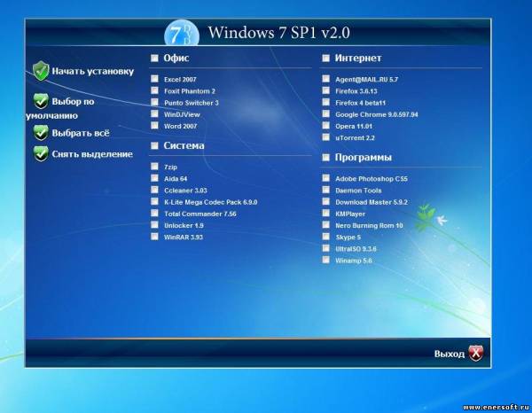Image resolution: width=532 pixels, height=413 pixels.
Task: Select the KMPlayer checkbox
Action: [x=325, y=213]
